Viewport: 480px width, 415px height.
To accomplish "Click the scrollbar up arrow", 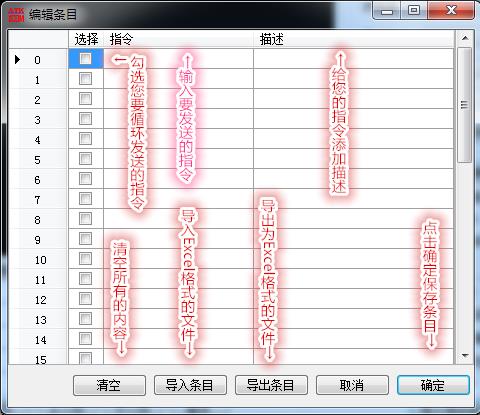I will (x=465, y=38).
